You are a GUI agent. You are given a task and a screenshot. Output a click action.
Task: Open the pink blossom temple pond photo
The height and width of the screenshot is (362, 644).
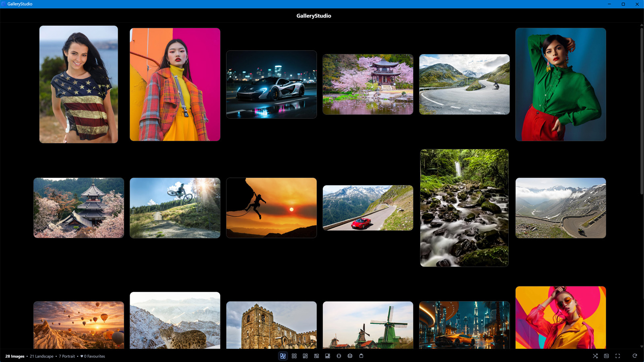(x=368, y=84)
